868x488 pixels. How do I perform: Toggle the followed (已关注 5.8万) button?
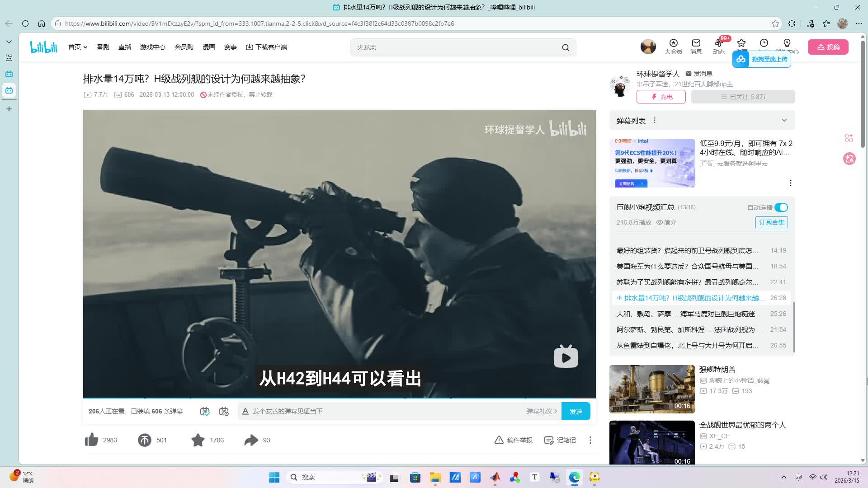743,97
